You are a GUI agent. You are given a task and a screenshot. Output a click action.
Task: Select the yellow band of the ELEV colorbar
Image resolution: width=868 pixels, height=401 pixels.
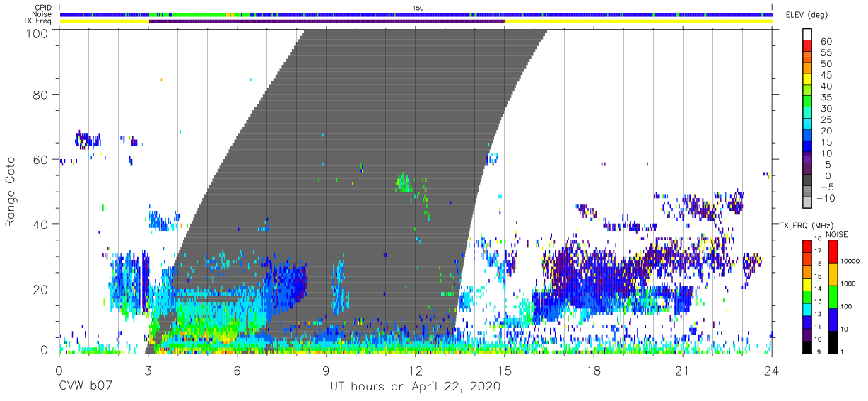click(809, 80)
